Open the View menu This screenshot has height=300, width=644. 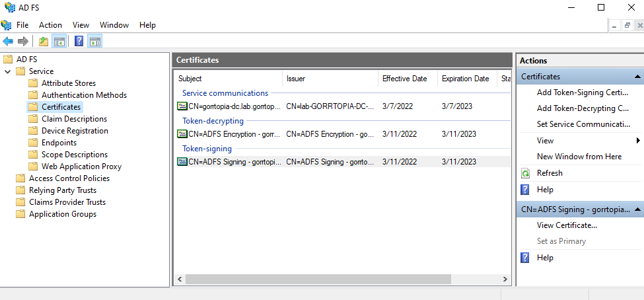[x=81, y=25]
